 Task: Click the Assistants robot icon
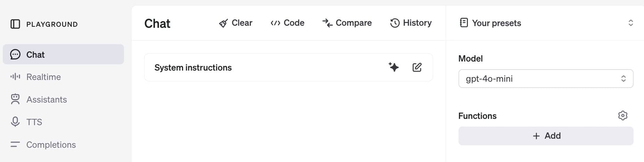15,99
